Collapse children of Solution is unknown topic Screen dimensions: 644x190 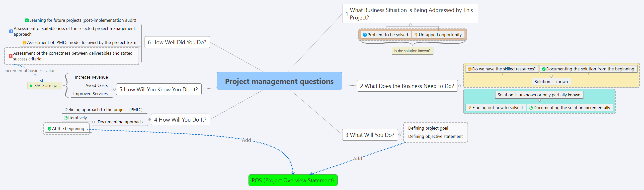point(539,100)
